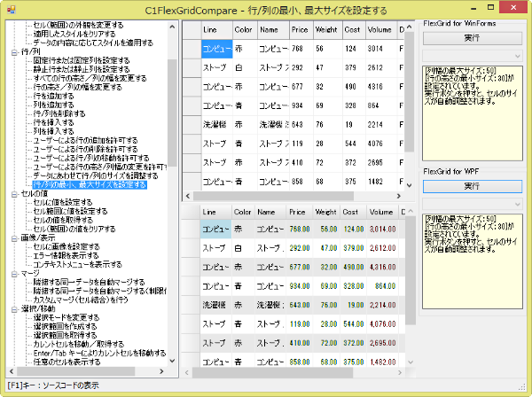Click the application icon in the title bar
This screenshot has width=532, height=397.
(11, 9)
